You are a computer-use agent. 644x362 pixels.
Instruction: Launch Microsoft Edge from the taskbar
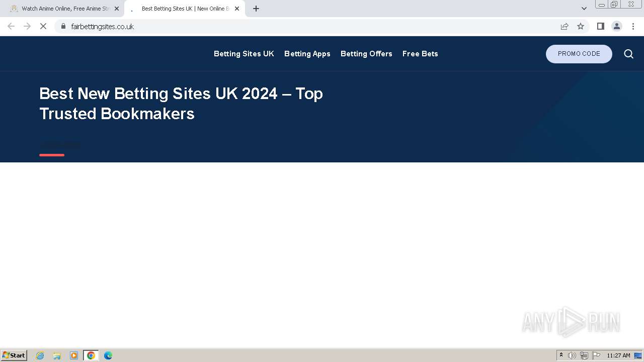108,355
